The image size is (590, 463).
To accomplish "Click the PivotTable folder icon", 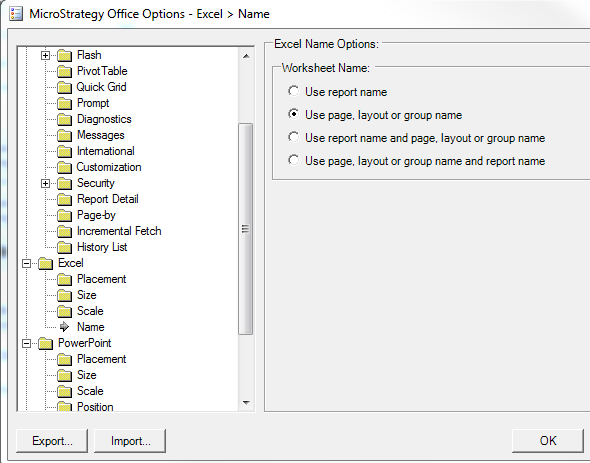I will coord(64,71).
